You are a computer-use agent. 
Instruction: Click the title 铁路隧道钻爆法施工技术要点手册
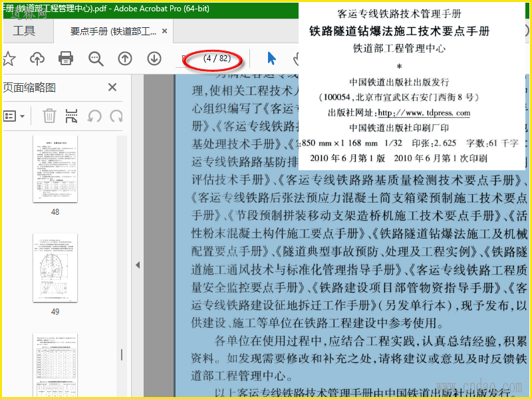point(400,31)
